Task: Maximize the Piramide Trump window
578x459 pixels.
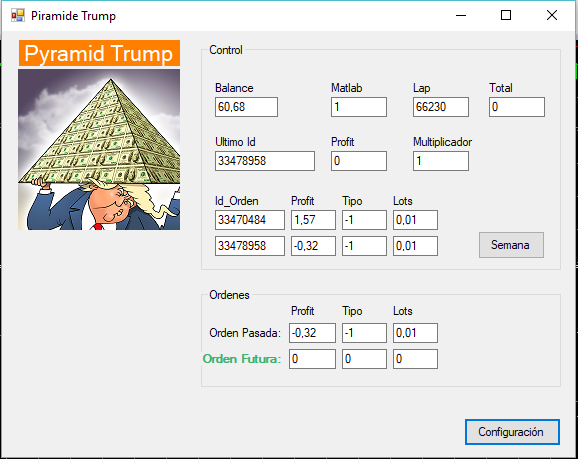Action: tap(506, 15)
